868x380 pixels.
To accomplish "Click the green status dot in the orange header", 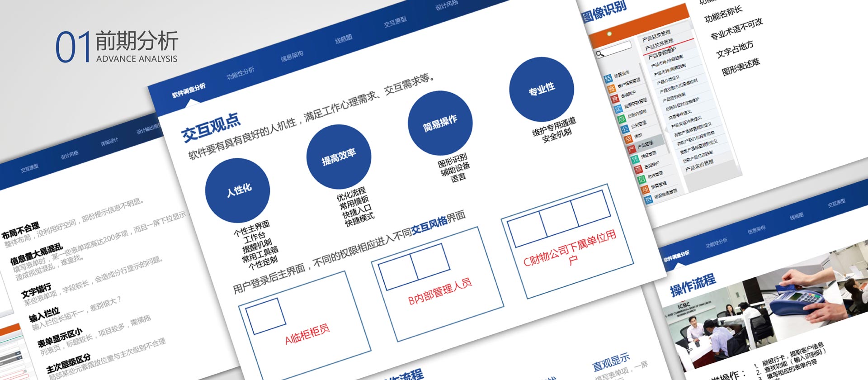I will 609,33.
